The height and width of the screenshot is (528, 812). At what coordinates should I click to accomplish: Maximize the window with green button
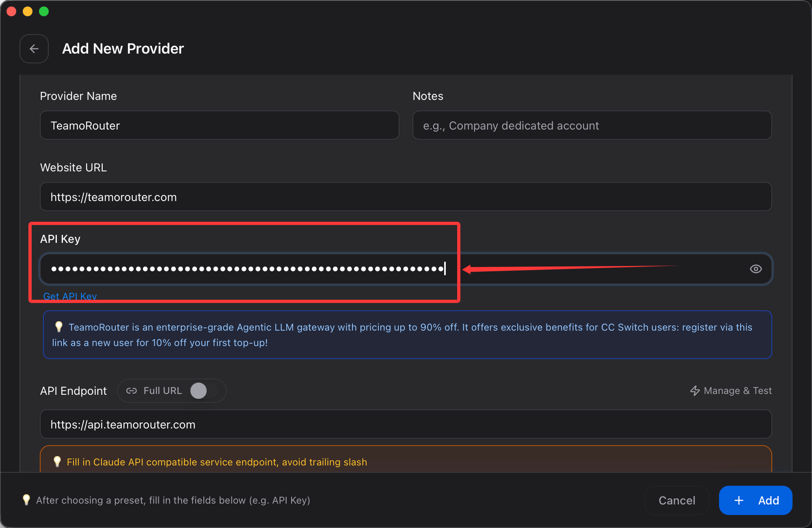click(x=44, y=11)
